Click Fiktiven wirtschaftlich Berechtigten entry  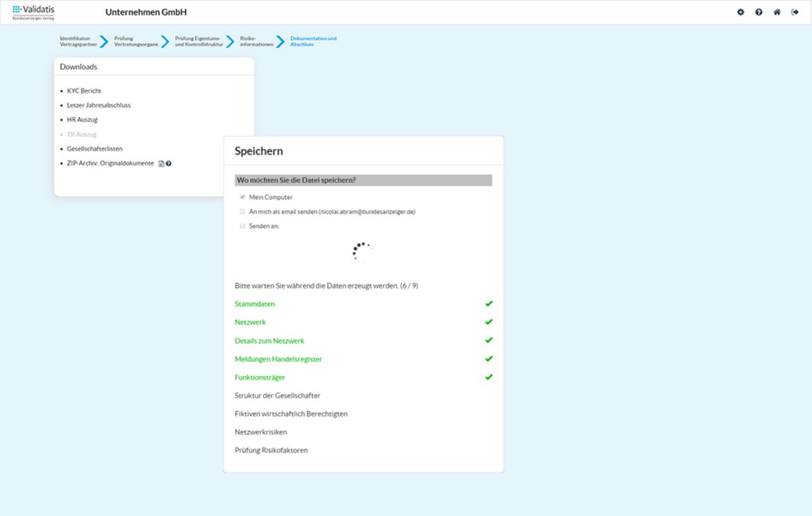click(x=291, y=414)
